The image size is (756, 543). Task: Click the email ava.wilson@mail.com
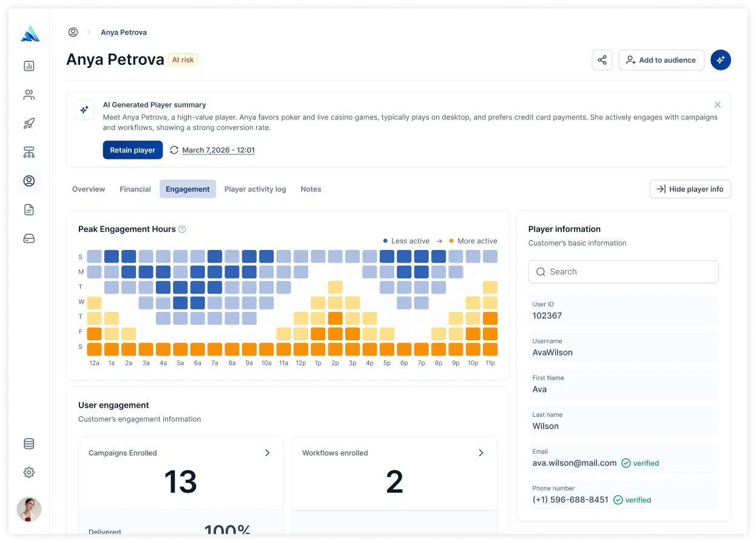(x=575, y=463)
